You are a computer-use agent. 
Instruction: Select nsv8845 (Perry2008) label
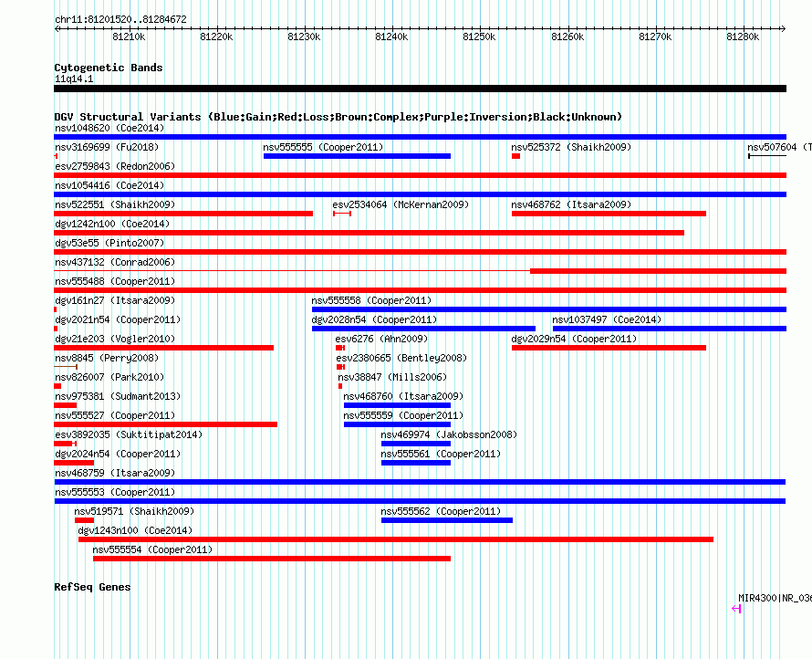pos(107,358)
